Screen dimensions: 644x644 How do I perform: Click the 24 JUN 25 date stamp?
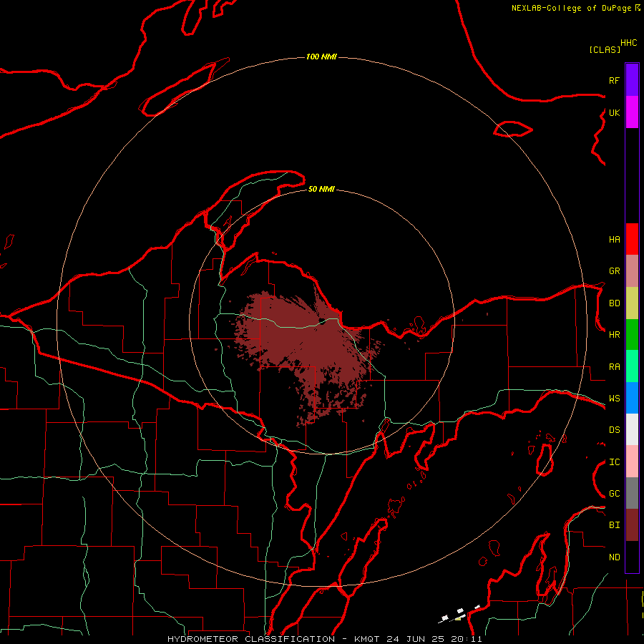point(415,639)
